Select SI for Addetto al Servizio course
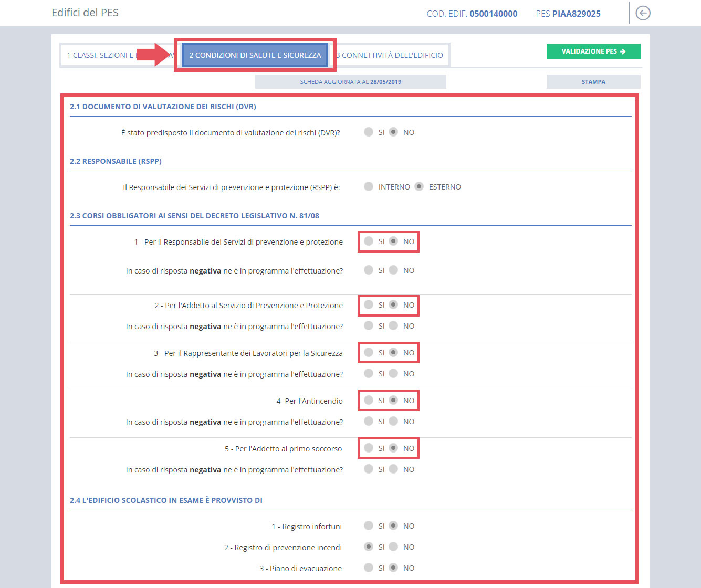The width and height of the screenshot is (701, 588). pyautogui.click(x=369, y=304)
